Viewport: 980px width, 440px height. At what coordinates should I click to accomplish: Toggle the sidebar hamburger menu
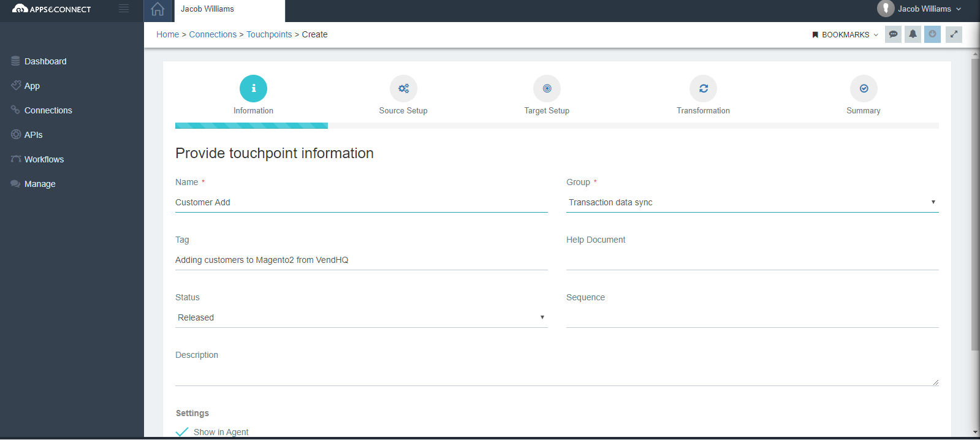coord(124,9)
